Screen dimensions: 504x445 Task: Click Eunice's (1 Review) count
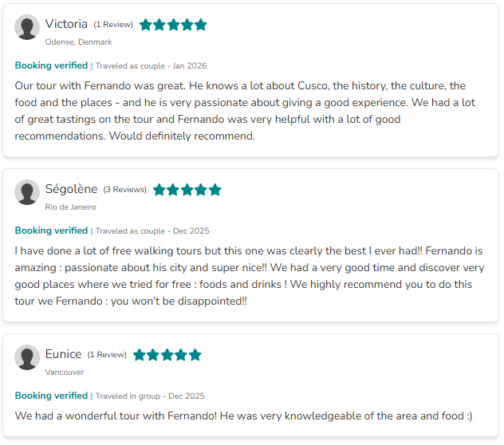tap(107, 355)
